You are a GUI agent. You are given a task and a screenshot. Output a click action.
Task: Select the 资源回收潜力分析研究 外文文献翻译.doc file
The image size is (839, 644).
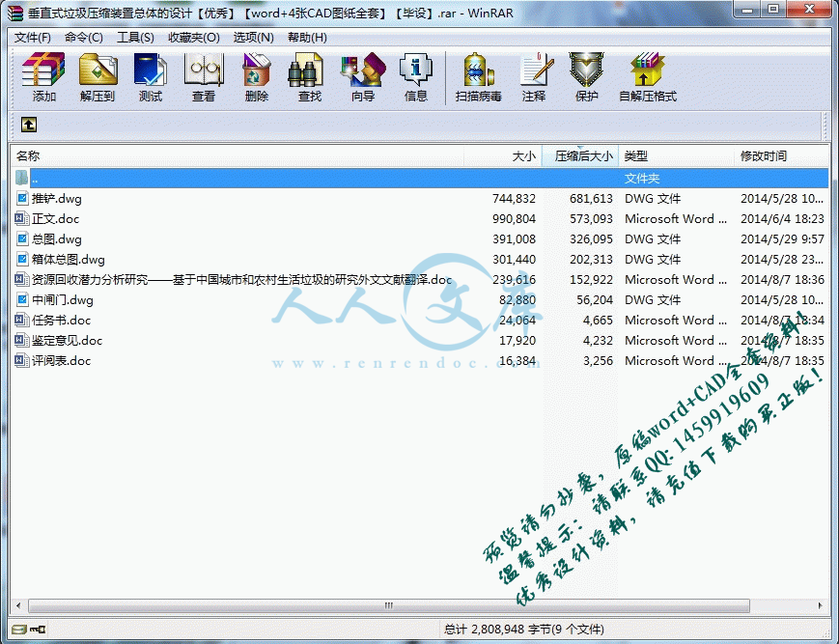[242, 280]
